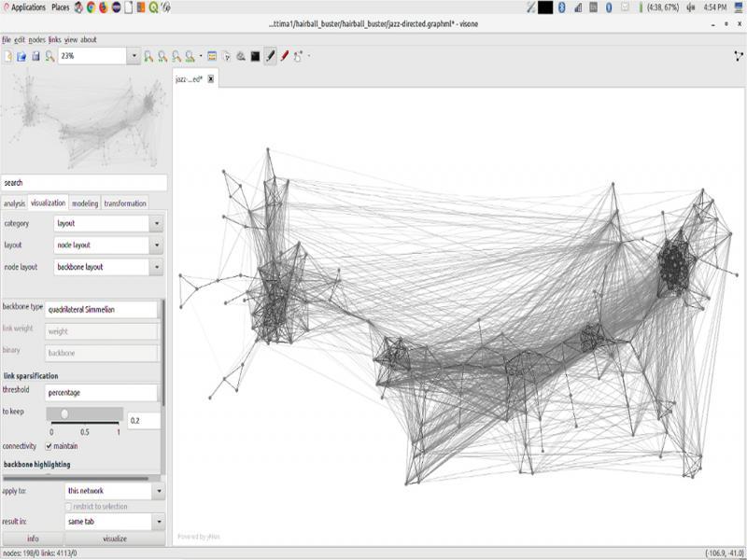The width and height of the screenshot is (747, 560).
Task: Click the info button
Action: [33, 539]
